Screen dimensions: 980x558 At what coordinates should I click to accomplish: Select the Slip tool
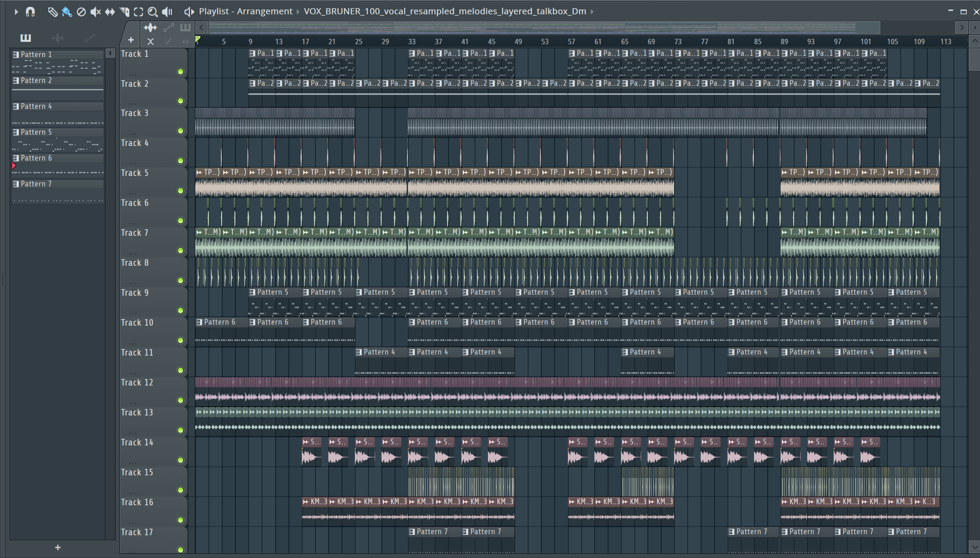[x=110, y=12]
